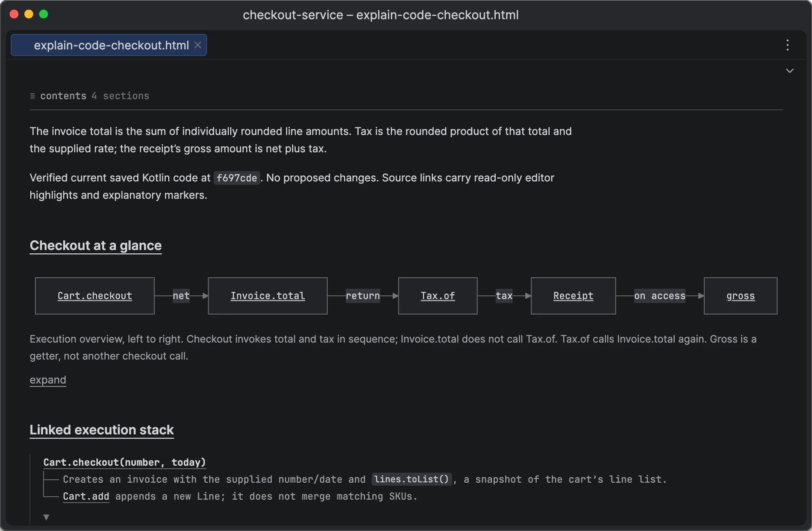The height and width of the screenshot is (531, 812).
Task: Select the explain-code-checkout.html tab
Action: (x=109, y=45)
